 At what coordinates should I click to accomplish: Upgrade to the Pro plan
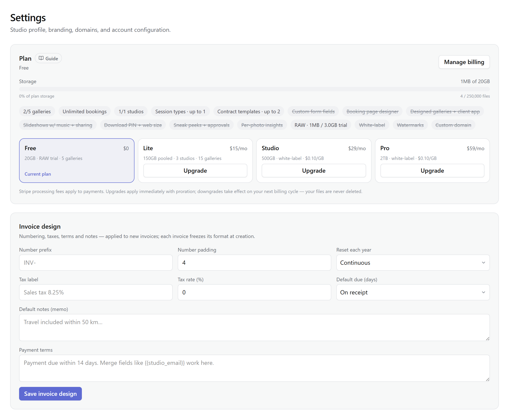(432, 171)
